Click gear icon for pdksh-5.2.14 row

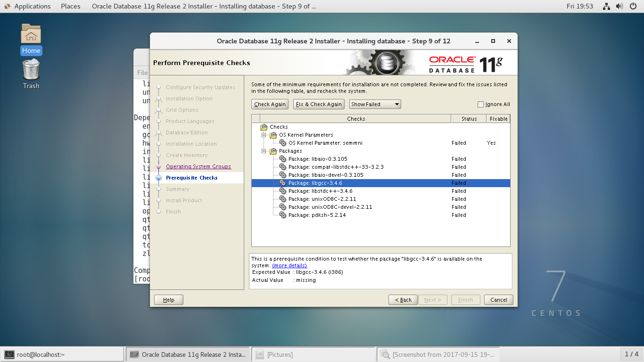tap(283, 215)
